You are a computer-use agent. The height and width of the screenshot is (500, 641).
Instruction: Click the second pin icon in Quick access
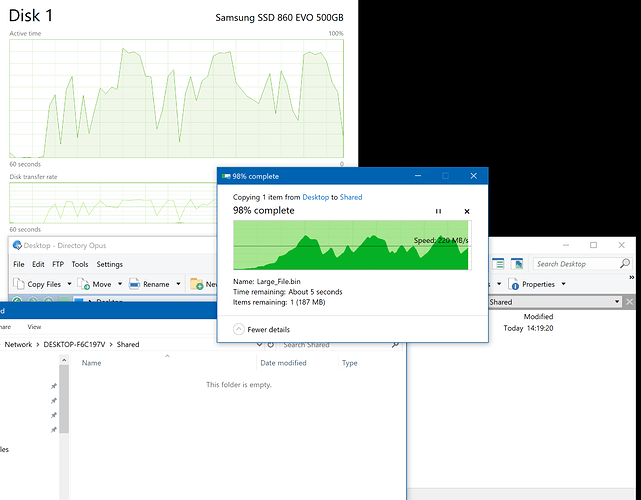[x=54, y=401]
